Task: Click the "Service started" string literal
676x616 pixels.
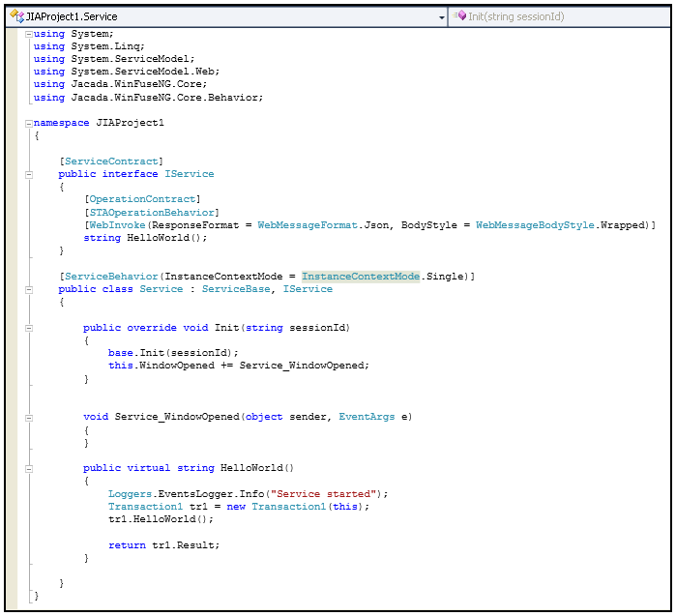Action: pyautogui.click(x=323, y=494)
